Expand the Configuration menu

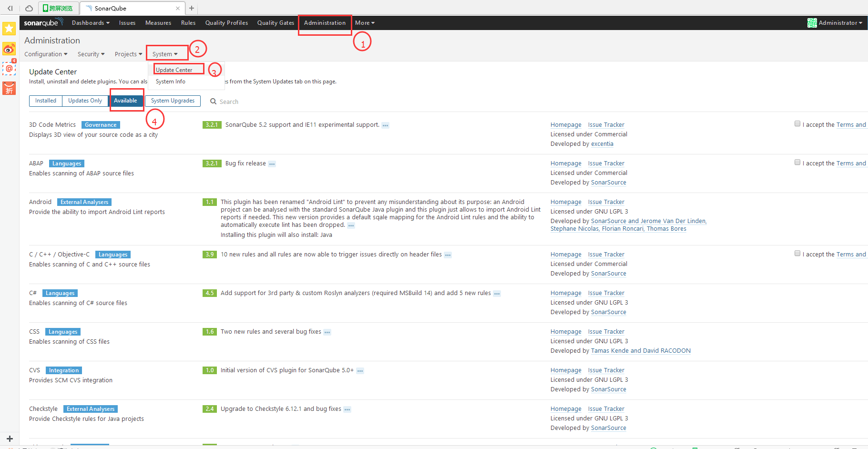click(46, 54)
